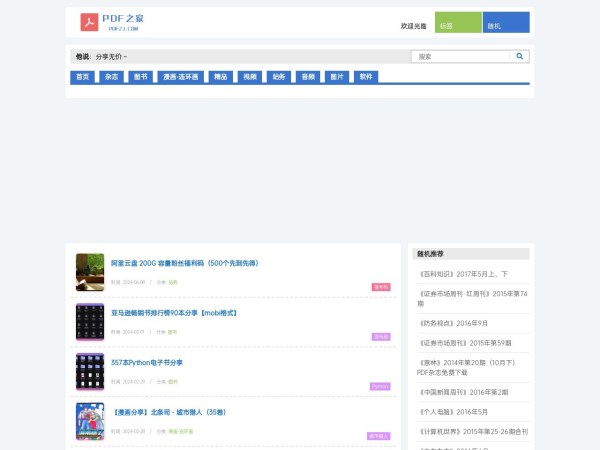The image size is (600, 450).
Task: Open the 阿里云盘 200G post thumbnail
Action: (90, 272)
